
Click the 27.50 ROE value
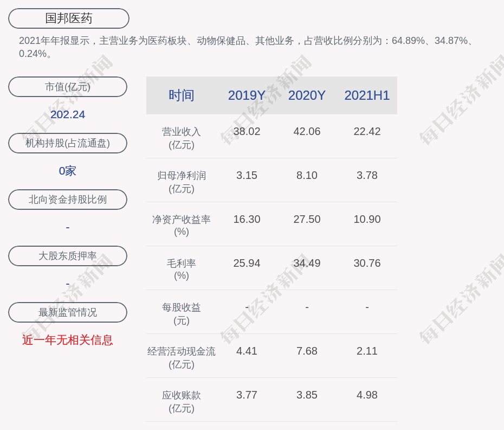click(307, 220)
